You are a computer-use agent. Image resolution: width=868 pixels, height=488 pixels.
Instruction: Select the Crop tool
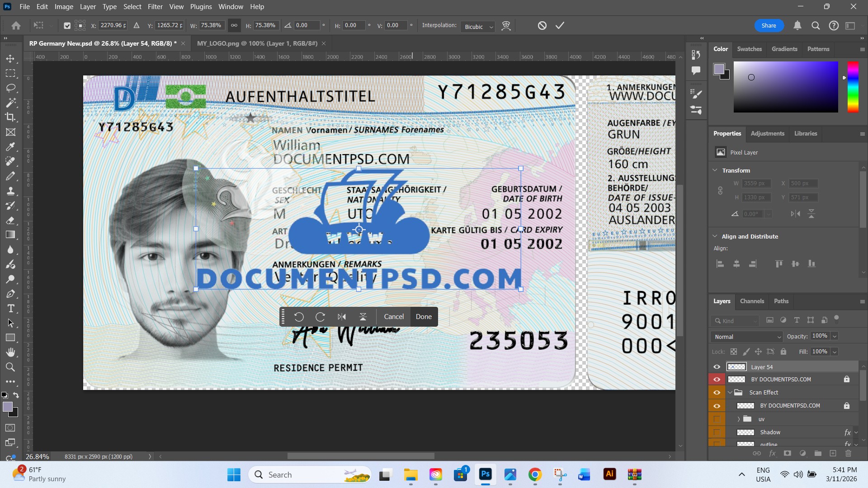(10, 117)
